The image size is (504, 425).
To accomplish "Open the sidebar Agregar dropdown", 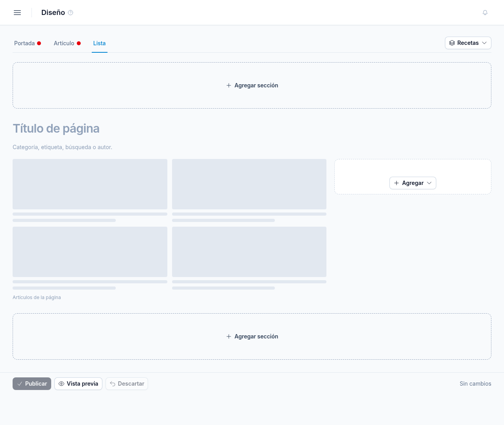I will [413, 183].
